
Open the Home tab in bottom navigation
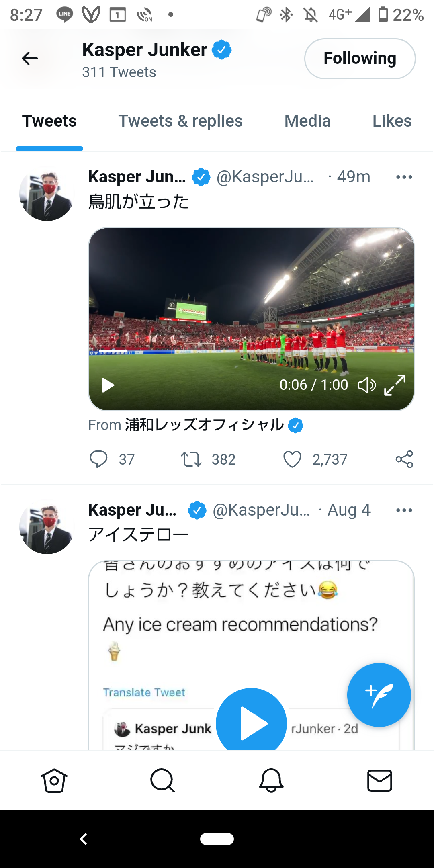click(54, 781)
